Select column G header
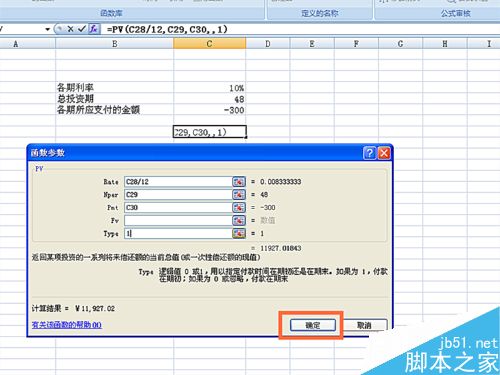This screenshot has width=500, height=375. tap(400, 44)
